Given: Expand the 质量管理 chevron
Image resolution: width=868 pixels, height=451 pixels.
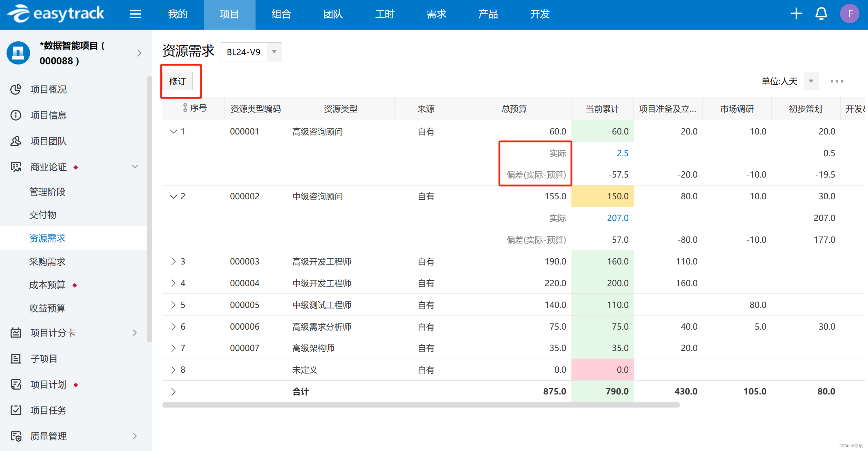Looking at the screenshot, I should (135, 436).
